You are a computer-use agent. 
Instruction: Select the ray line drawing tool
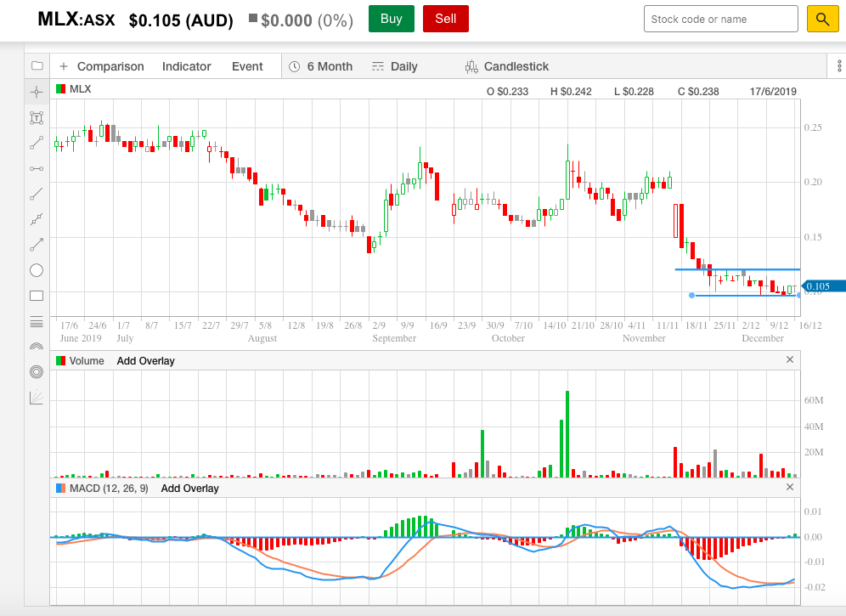[37, 194]
